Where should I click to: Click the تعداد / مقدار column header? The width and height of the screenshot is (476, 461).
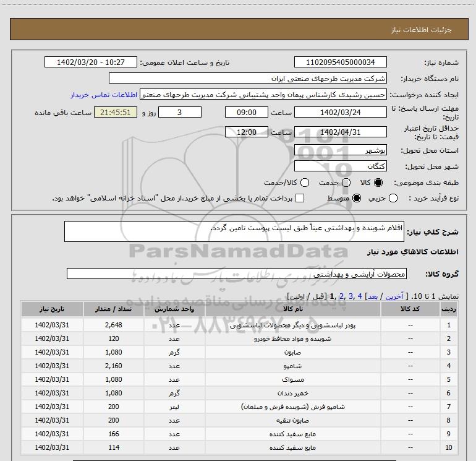click(x=114, y=309)
